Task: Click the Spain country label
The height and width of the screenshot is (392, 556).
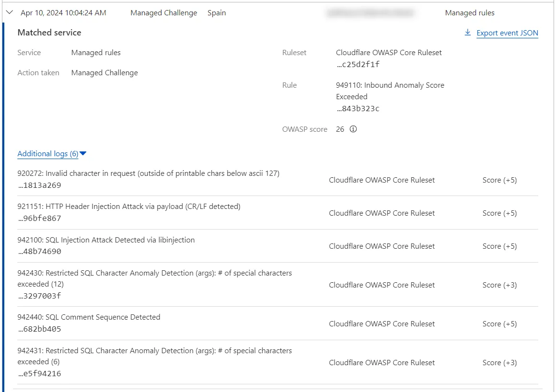Action: 217,13
